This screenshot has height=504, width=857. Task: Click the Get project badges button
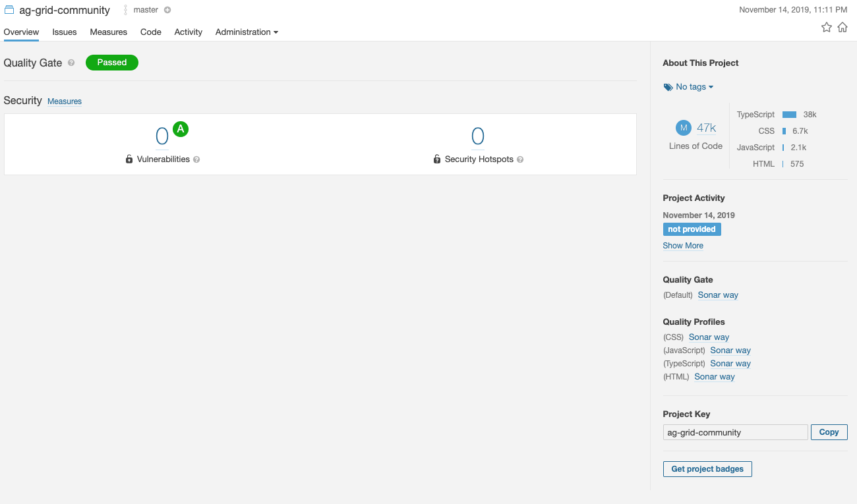click(x=707, y=469)
